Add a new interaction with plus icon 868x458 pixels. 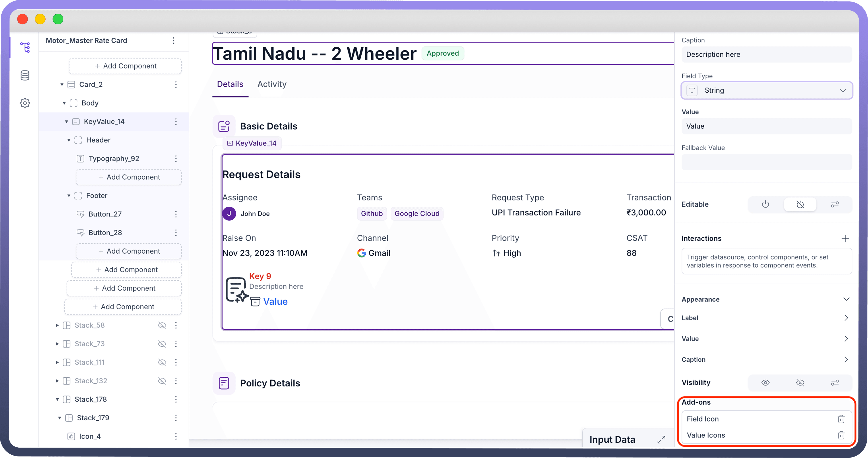(845, 239)
